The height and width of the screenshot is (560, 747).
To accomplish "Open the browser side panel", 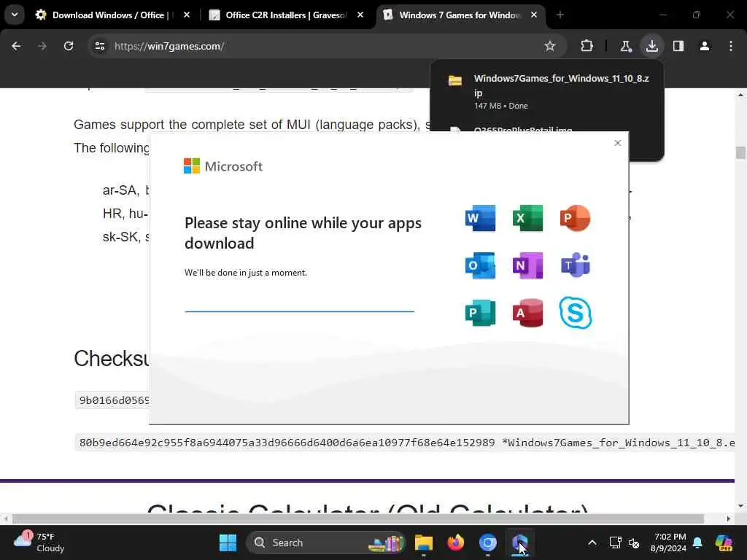I will [678, 46].
